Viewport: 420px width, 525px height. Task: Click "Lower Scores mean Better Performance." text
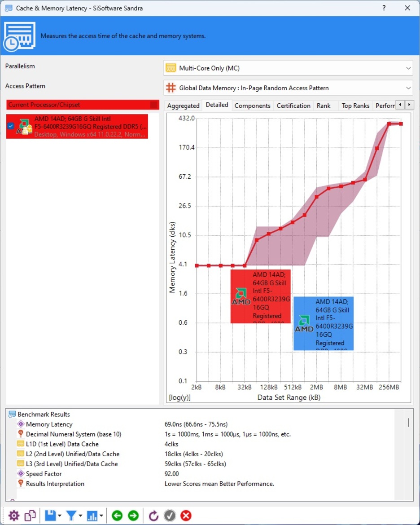(219, 484)
